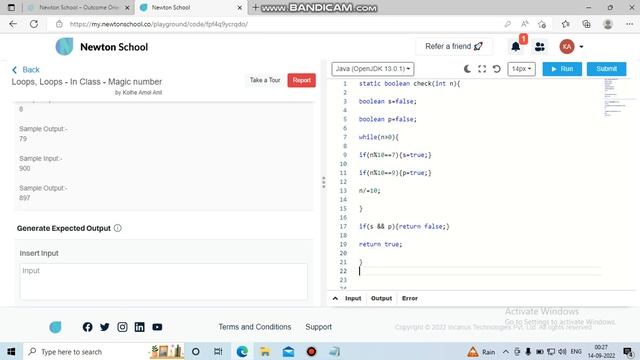Expand the console panel chevron
The image size is (640, 360).
click(335, 298)
